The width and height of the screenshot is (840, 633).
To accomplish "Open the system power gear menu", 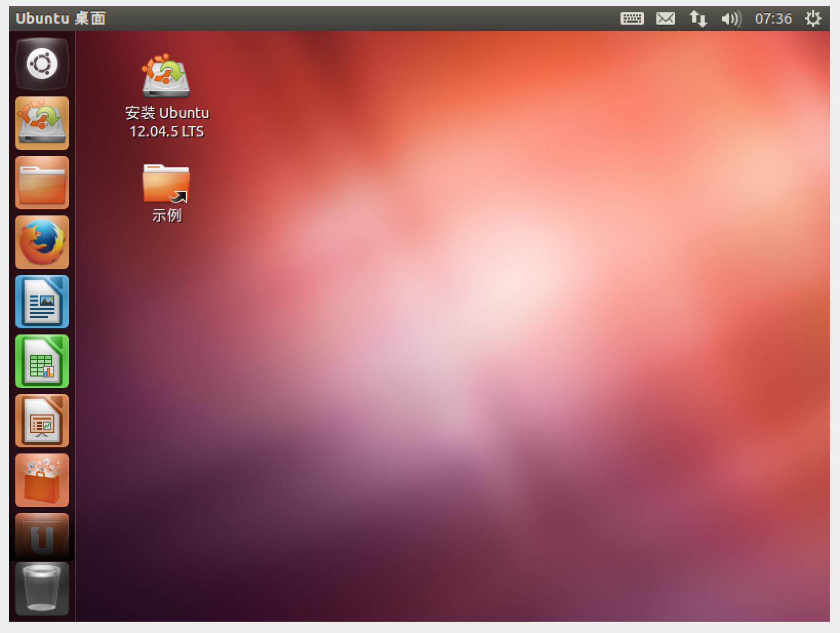I will click(x=813, y=19).
